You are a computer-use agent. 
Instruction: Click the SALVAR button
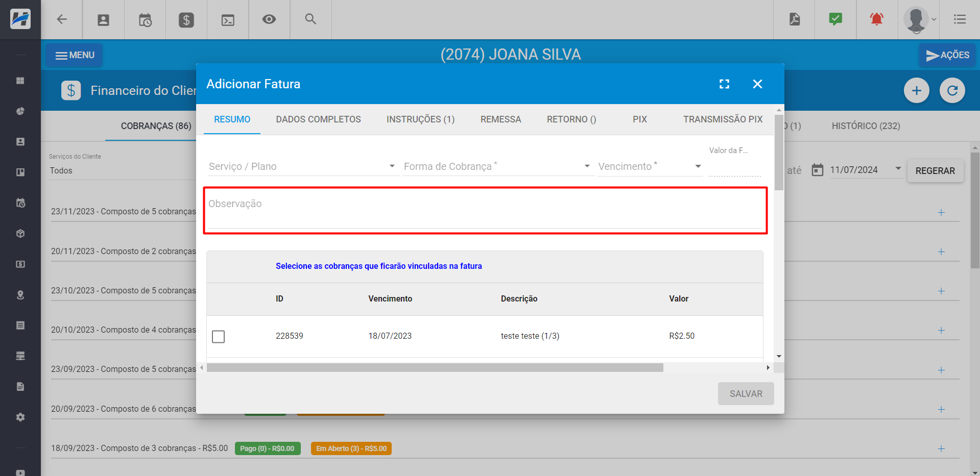coord(746,394)
